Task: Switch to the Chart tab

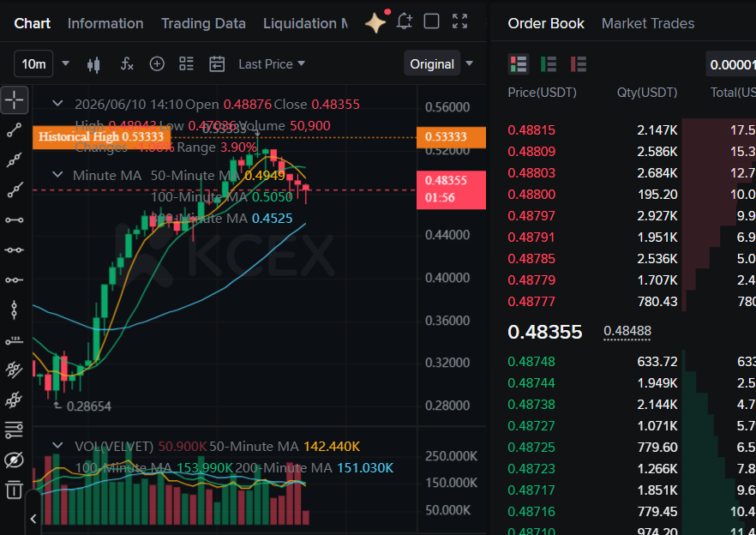Action: [x=33, y=23]
